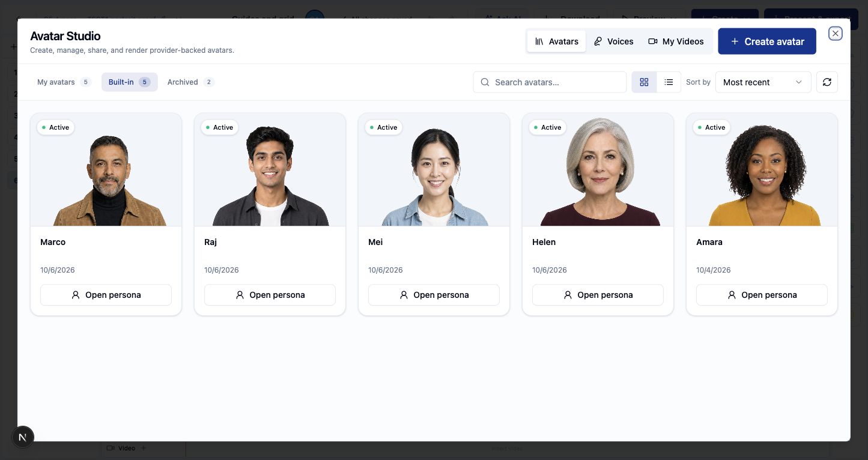Switch to the Voices section

click(x=613, y=41)
